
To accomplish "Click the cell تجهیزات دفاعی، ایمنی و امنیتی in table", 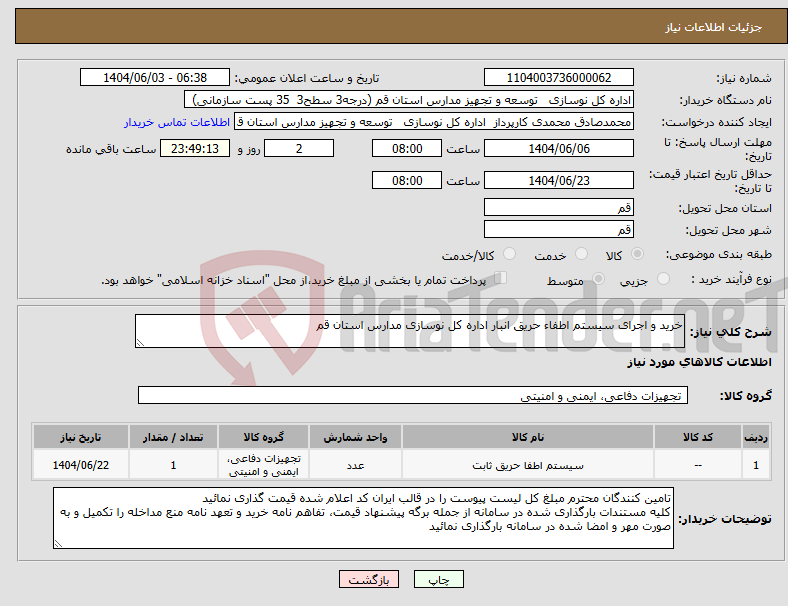I will (263, 465).
